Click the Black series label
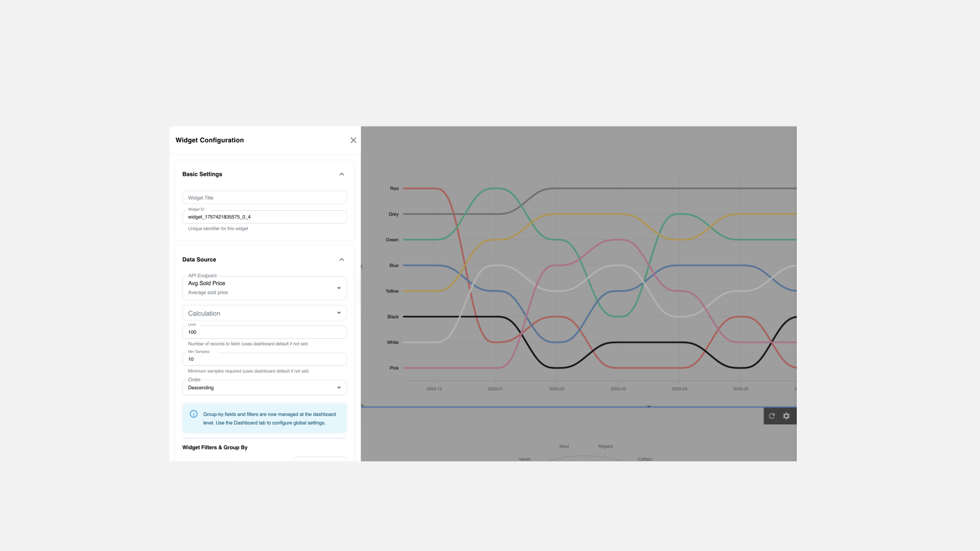Image resolution: width=980 pixels, height=551 pixels. point(393,317)
